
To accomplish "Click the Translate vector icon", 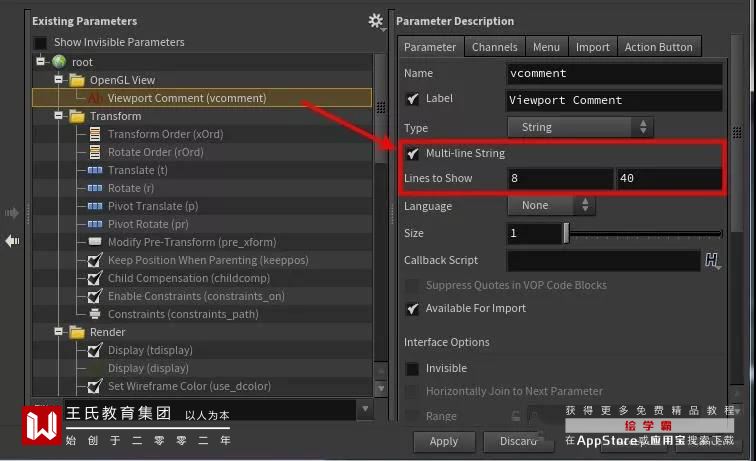I will pos(95,170).
